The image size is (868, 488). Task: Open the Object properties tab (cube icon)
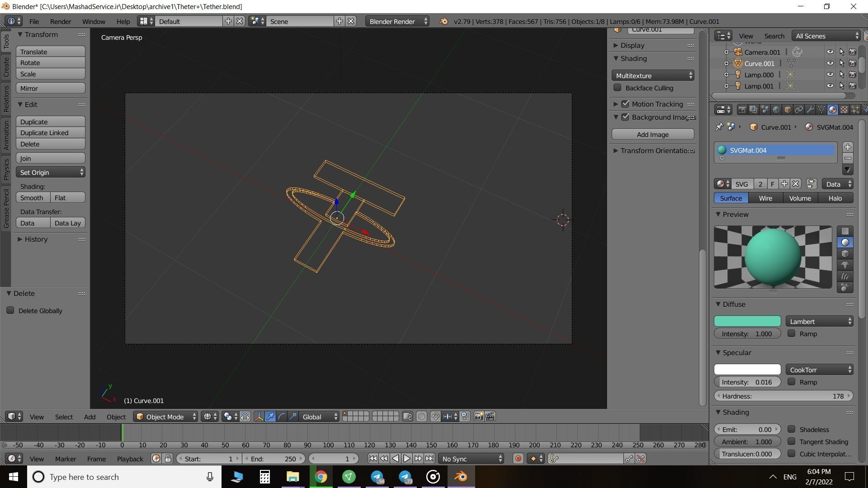click(788, 109)
